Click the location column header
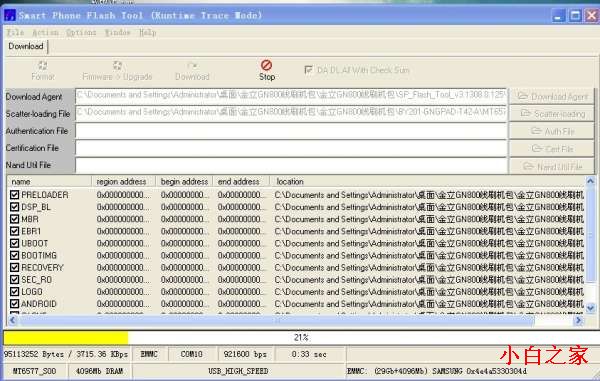600x381 pixels. [x=427, y=181]
